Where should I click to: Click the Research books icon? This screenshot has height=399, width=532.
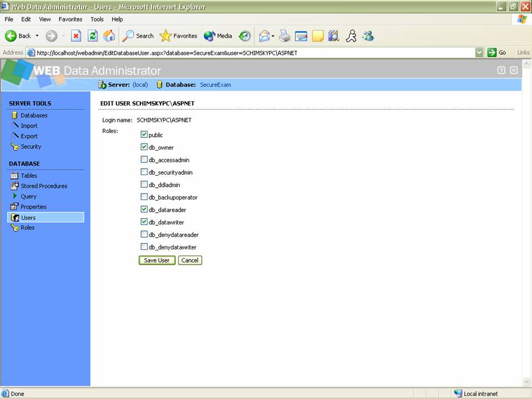(x=334, y=35)
